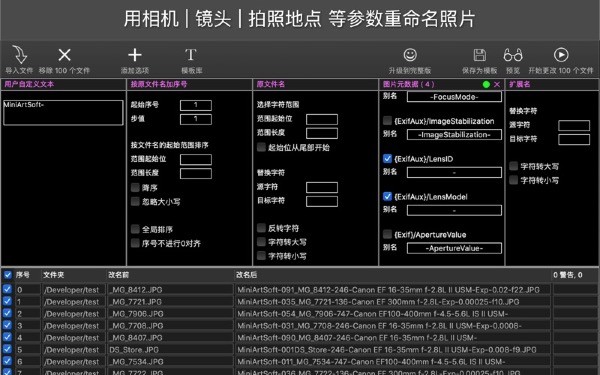
Task: Click the -FocusMode- alias field
Action: pos(454,97)
